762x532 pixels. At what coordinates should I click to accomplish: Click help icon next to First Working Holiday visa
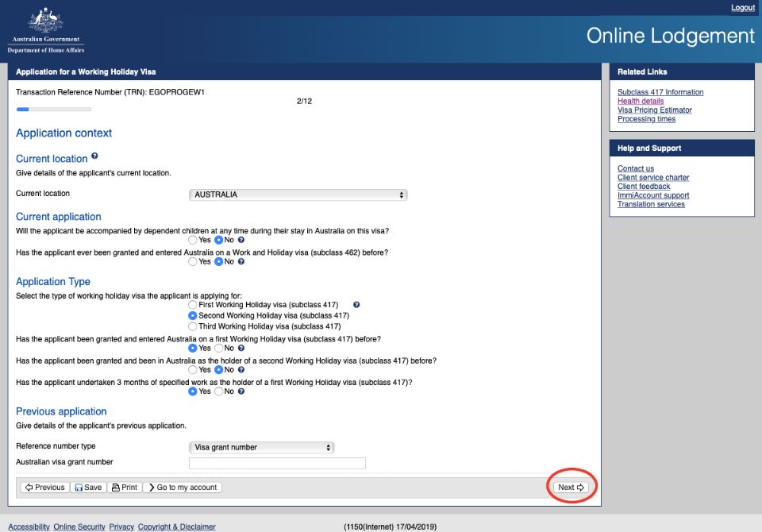(356, 305)
